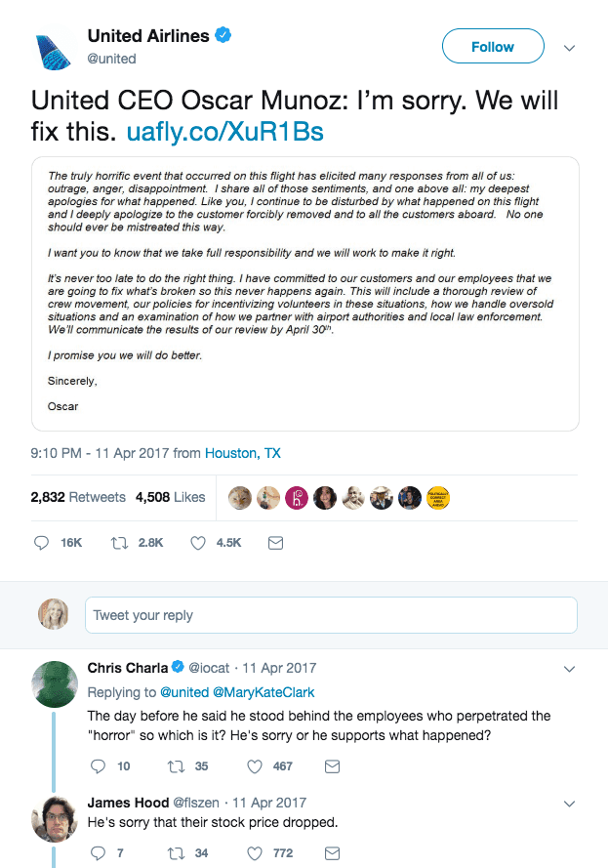Viewport: 608px width, 868px height.
Task: Share Chris Charla's reply via message icon
Action: [332, 766]
